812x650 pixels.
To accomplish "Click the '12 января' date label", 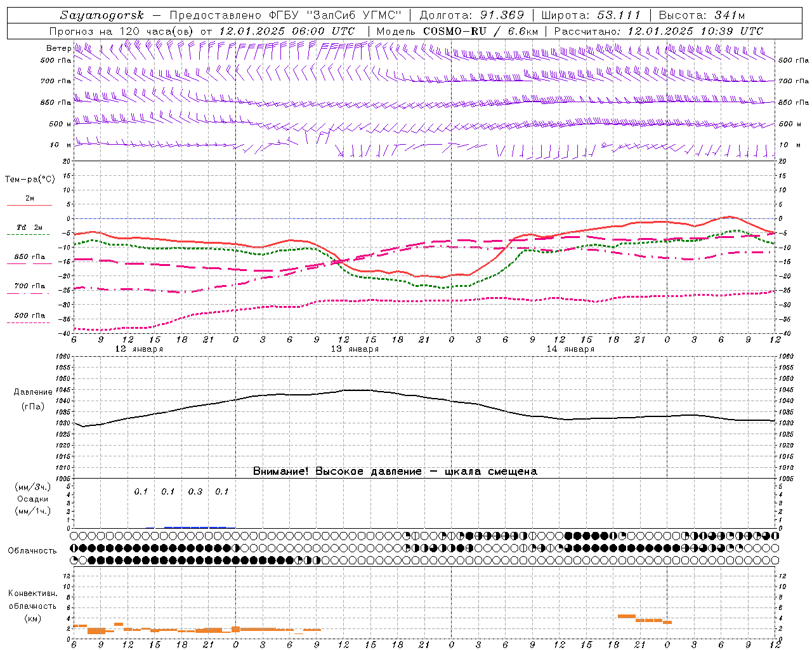I will pos(139,349).
